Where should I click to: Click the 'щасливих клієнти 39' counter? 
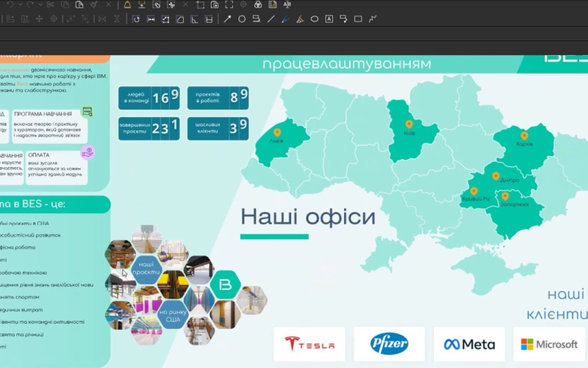[x=218, y=128]
